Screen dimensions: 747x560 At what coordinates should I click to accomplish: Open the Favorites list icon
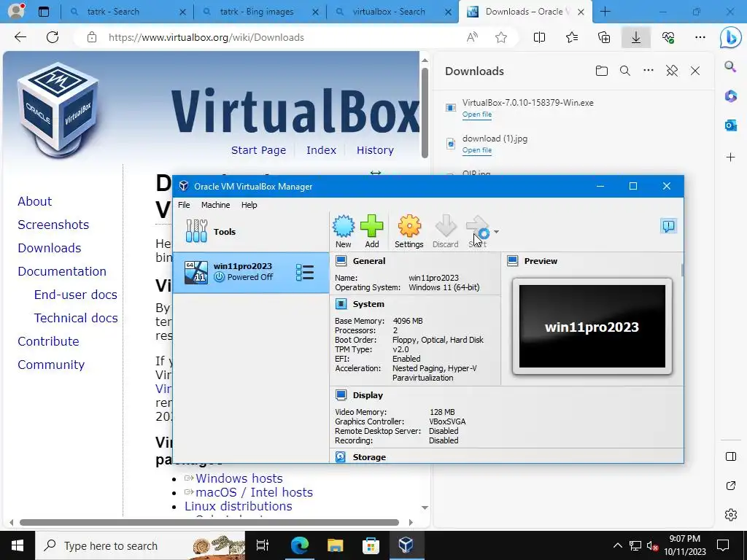(x=572, y=37)
